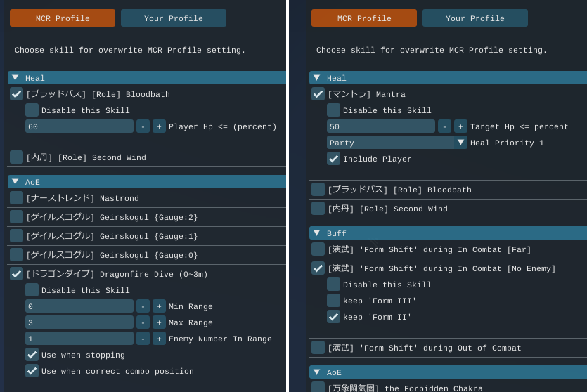Untick Use when stopping option
587x392 pixels.
coord(32,355)
